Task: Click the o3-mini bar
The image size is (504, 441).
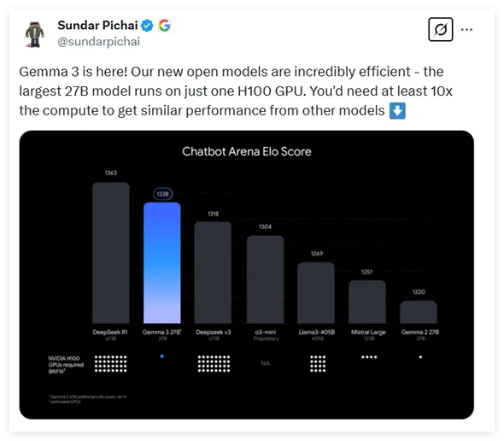Action: (x=265, y=279)
